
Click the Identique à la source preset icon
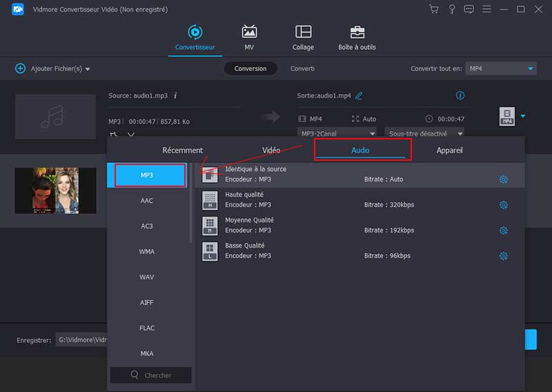click(210, 175)
